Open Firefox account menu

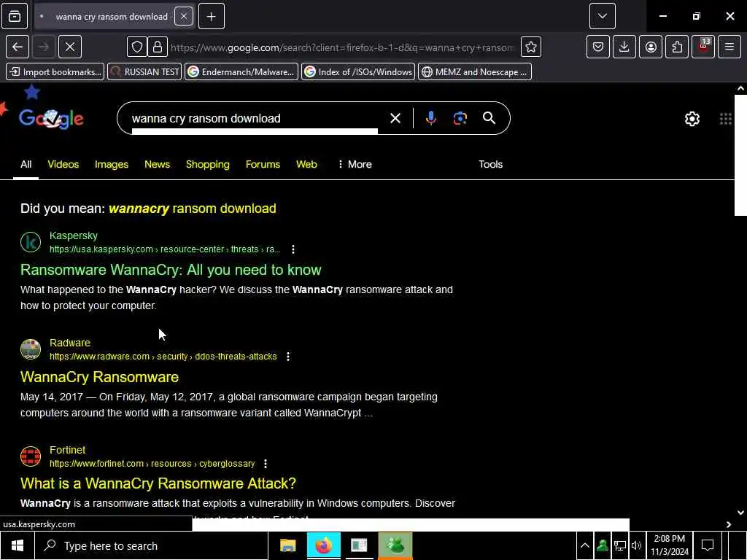pos(651,47)
